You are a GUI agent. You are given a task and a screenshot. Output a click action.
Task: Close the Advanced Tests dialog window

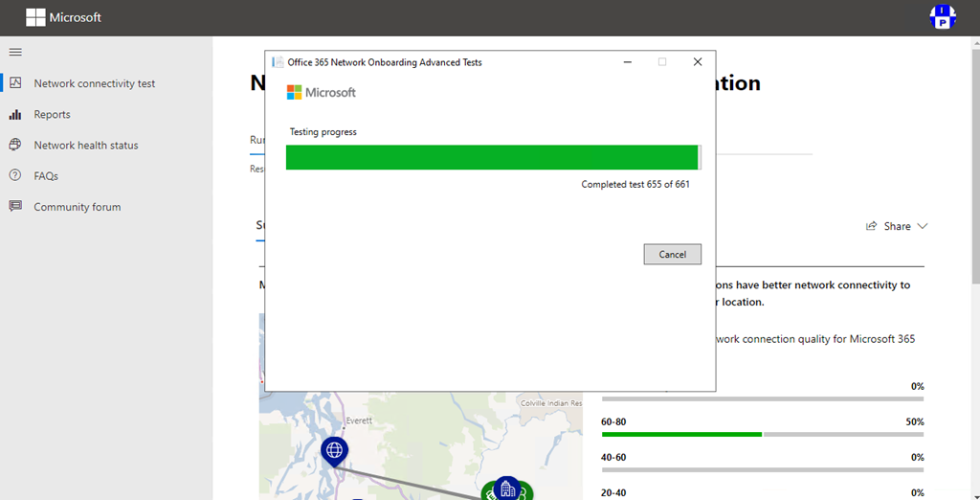tap(698, 62)
